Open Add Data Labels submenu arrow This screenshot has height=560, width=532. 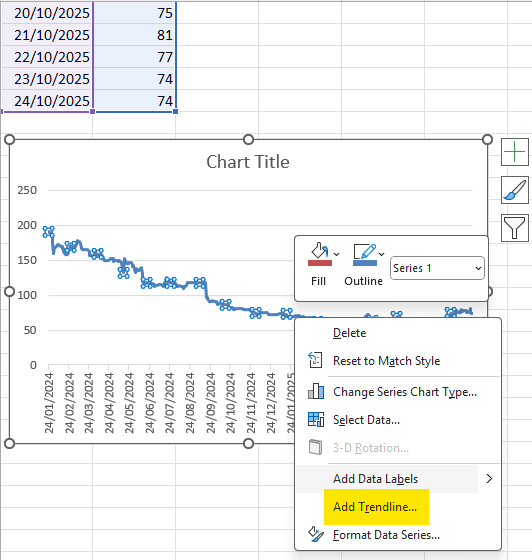490,479
